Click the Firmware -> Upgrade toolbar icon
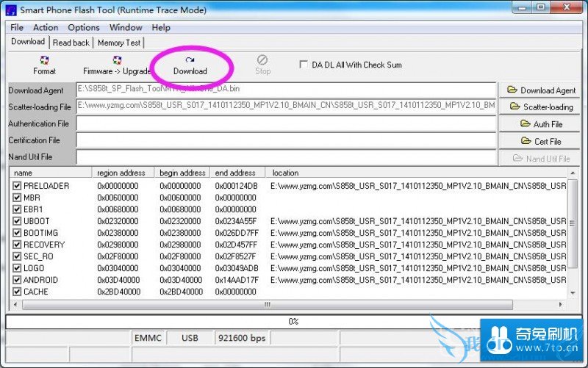 coord(117,60)
